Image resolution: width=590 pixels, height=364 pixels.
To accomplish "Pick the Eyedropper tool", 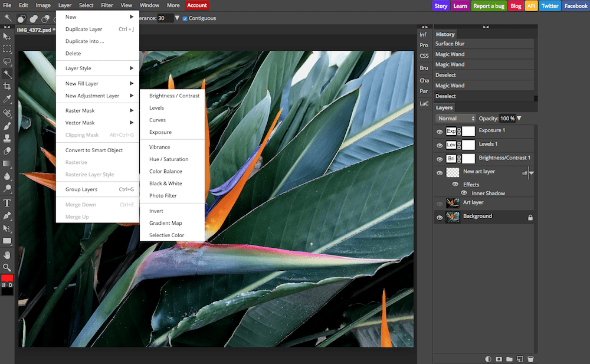I will (x=8, y=99).
